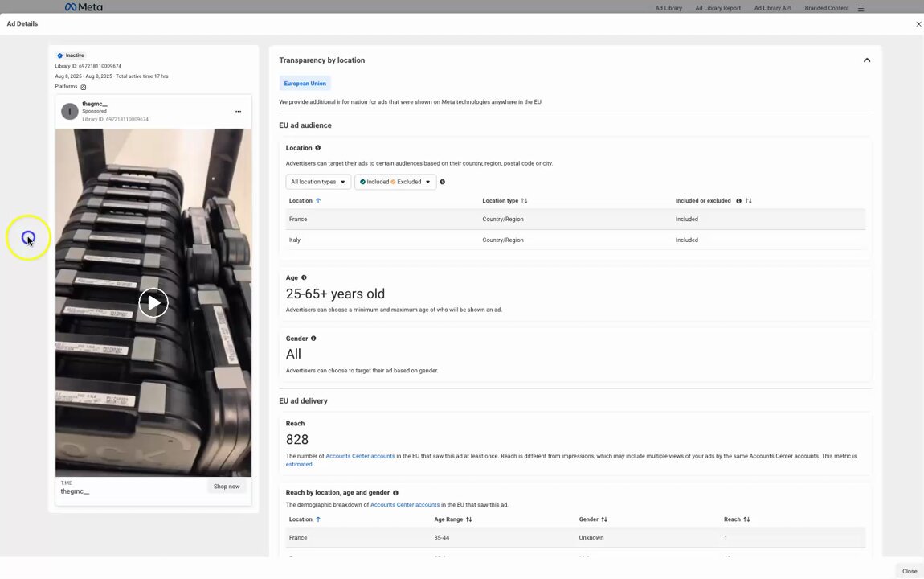The height and width of the screenshot is (579, 924).
Task: Click the 35-44 age range cell
Action: tap(441, 538)
